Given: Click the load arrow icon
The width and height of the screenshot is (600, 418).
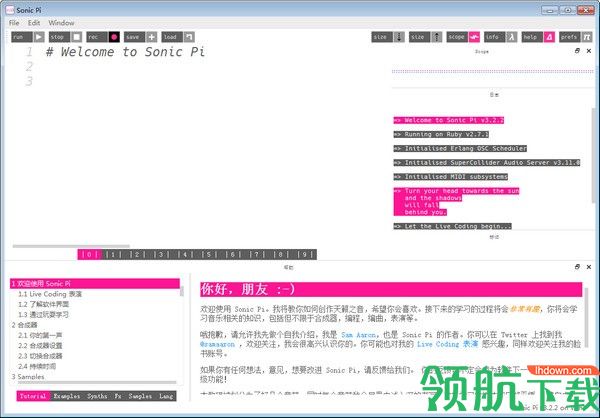Looking at the screenshot, I should (189, 37).
